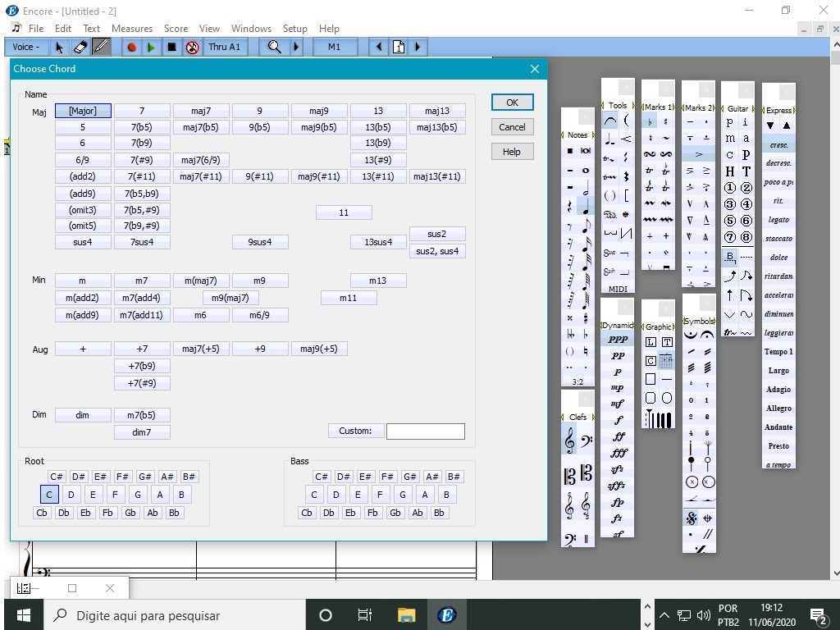Select whole note in Notes palette
The image size is (840, 630).
(586, 171)
